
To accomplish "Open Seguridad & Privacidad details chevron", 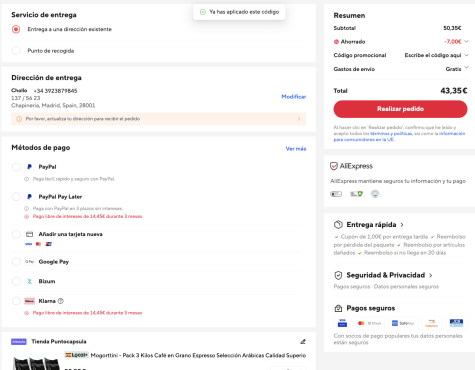I will pyautogui.click(x=431, y=276).
